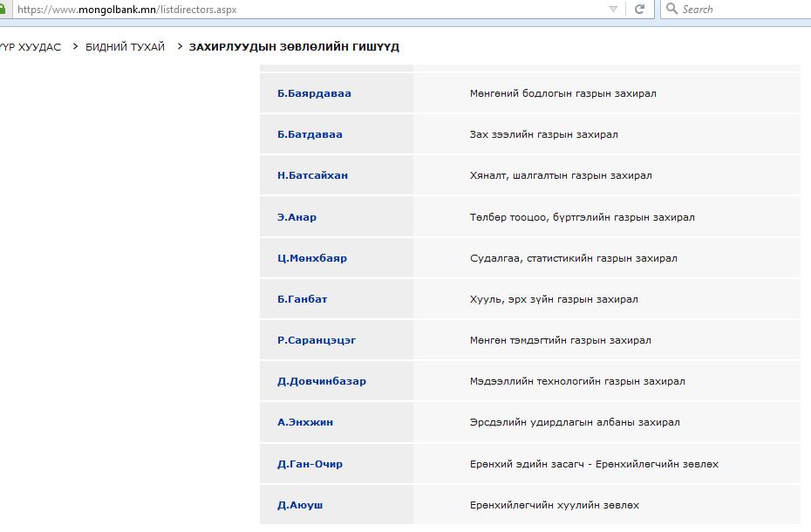
Task: Go to БИДНИЙ ТУХАЙ breadcrumb
Action: click(x=125, y=47)
